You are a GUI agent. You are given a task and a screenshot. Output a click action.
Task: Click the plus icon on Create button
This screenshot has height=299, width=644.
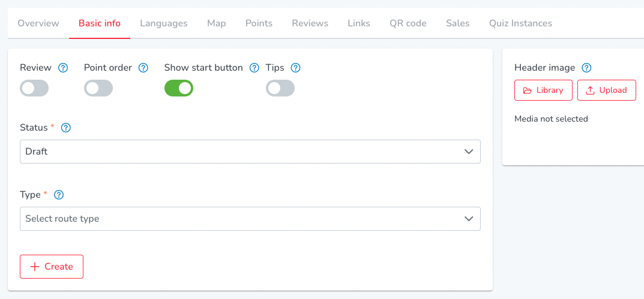(x=35, y=267)
